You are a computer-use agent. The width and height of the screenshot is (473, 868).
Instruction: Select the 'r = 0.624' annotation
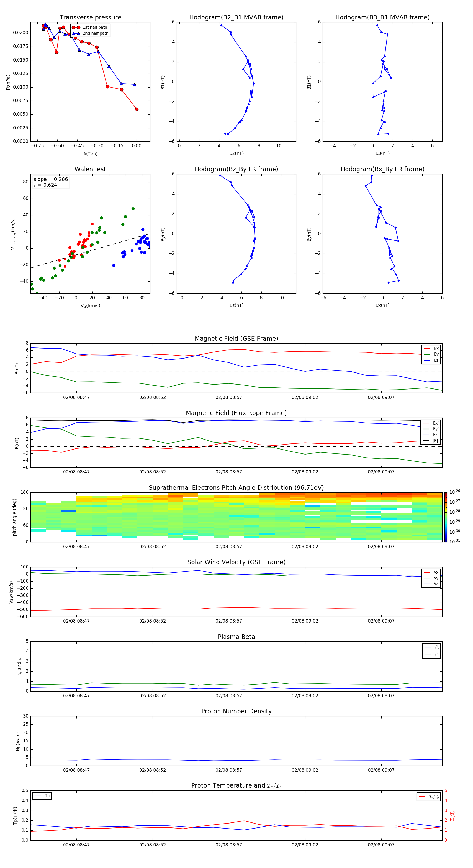point(45,185)
